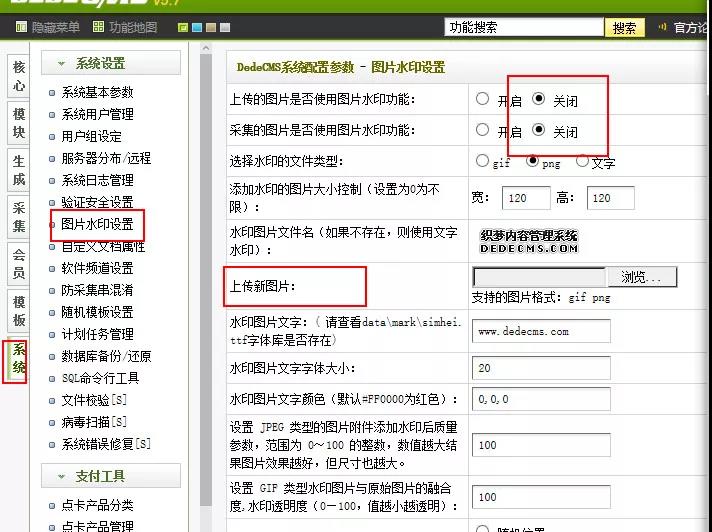Click the 隐藏菜单 hide-menu icon
This screenshot has width=712, height=532.
tap(21, 27)
